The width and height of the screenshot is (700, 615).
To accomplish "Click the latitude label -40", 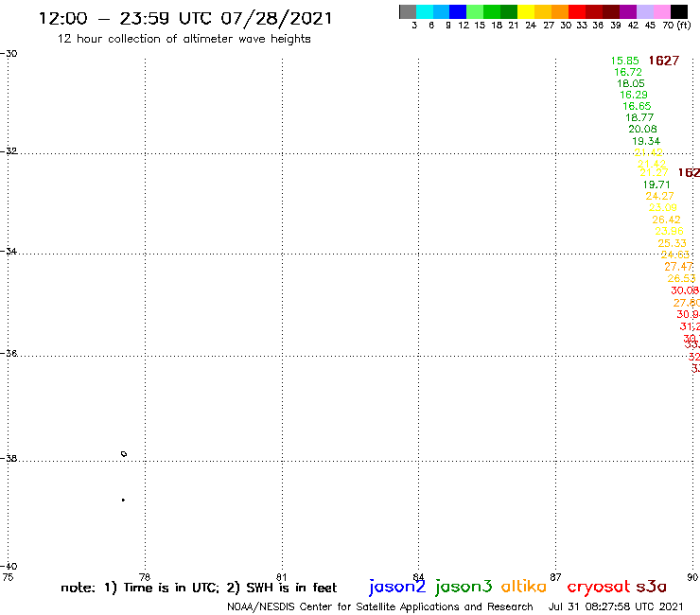I will 9,567.
